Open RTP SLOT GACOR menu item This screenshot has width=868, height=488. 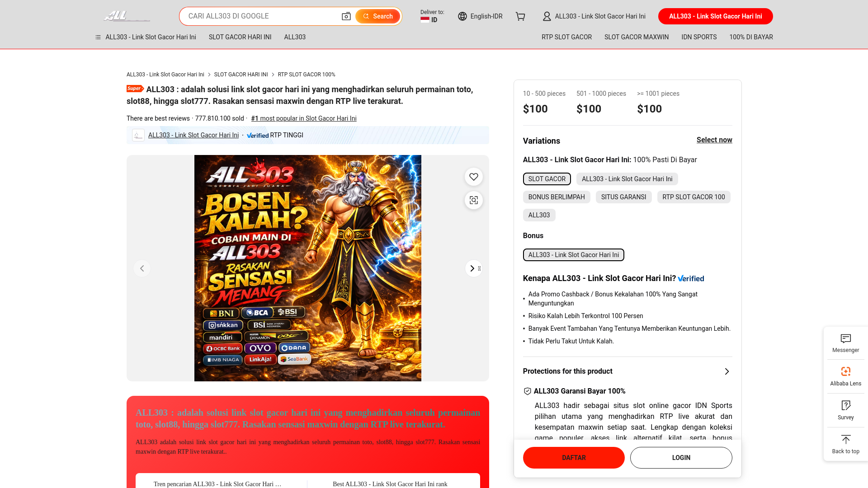pyautogui.click(x=566, y=37)
